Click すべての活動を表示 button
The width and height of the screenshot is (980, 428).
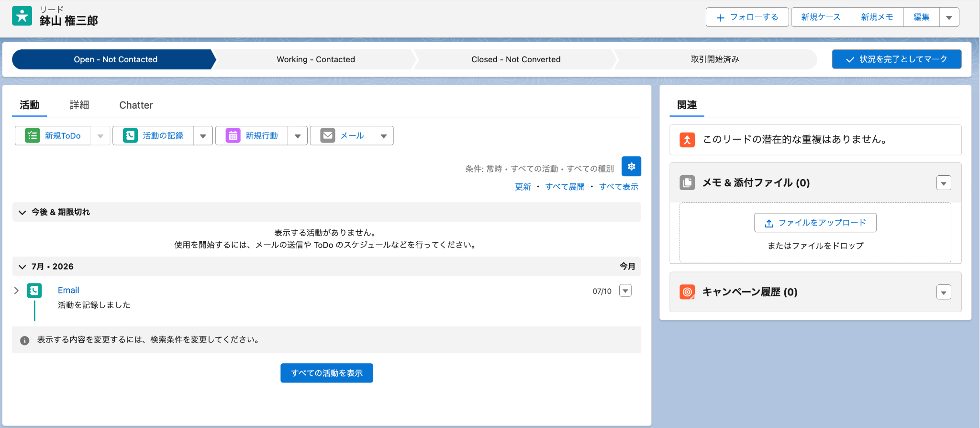327,373
